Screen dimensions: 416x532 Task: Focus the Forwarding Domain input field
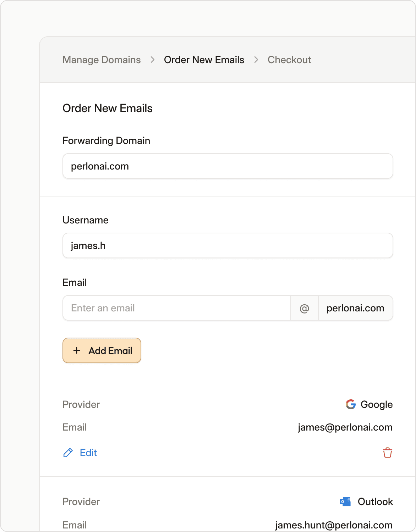click(x=228, y=166)
